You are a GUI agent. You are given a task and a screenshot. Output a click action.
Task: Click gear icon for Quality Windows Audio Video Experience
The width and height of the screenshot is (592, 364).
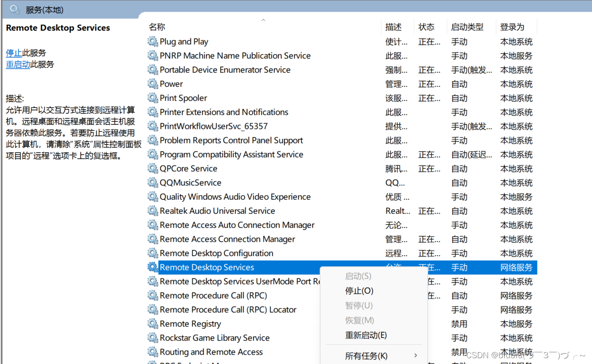click(x=153, y=197)
